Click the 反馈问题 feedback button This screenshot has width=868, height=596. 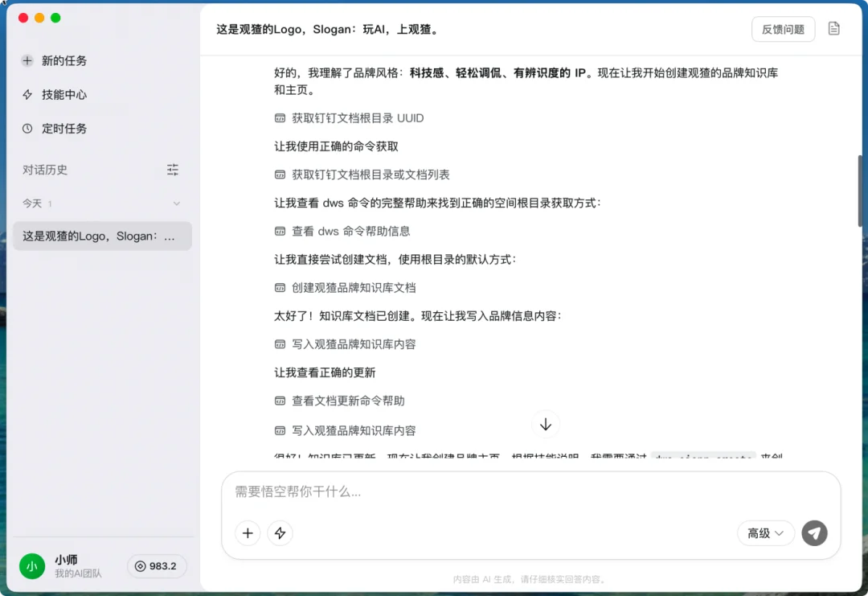[782, 28]
